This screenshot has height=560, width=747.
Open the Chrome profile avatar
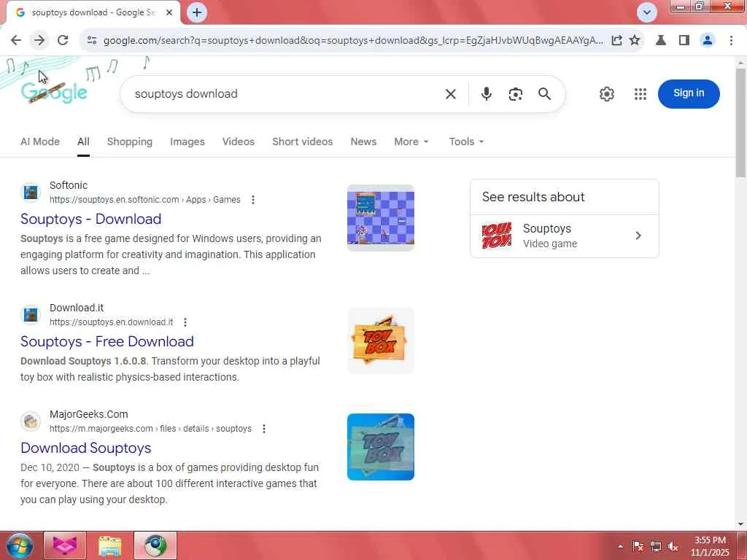pos(708,41)
